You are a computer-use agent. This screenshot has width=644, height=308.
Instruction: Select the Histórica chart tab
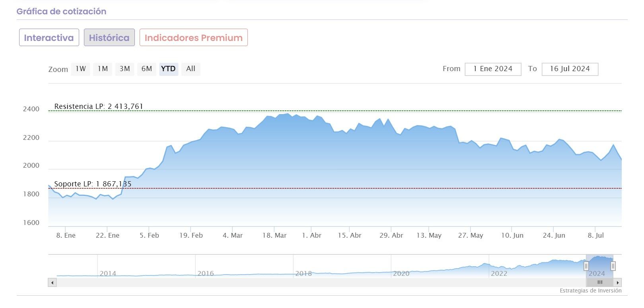[109, 38]
